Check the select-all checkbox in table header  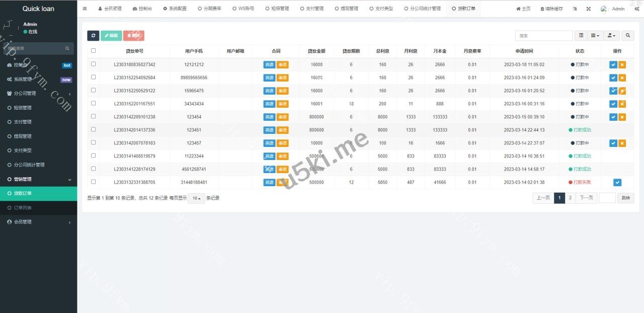point(93,51)
